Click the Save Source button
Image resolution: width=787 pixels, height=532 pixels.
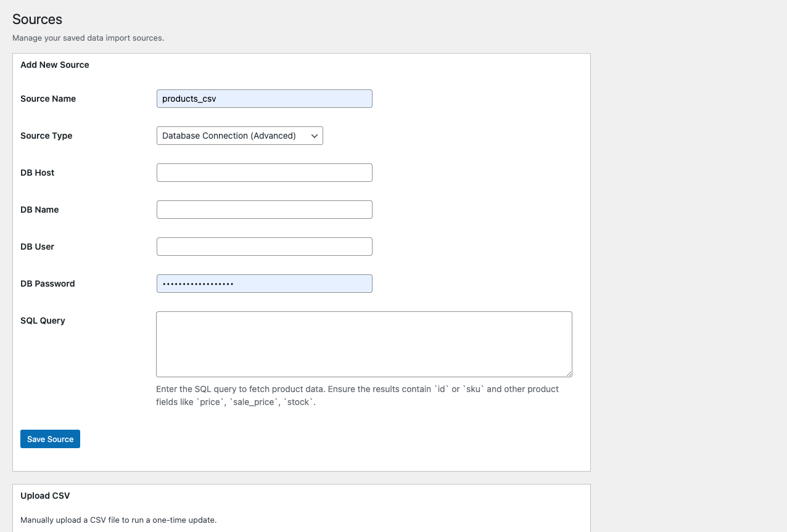[50, 439]
